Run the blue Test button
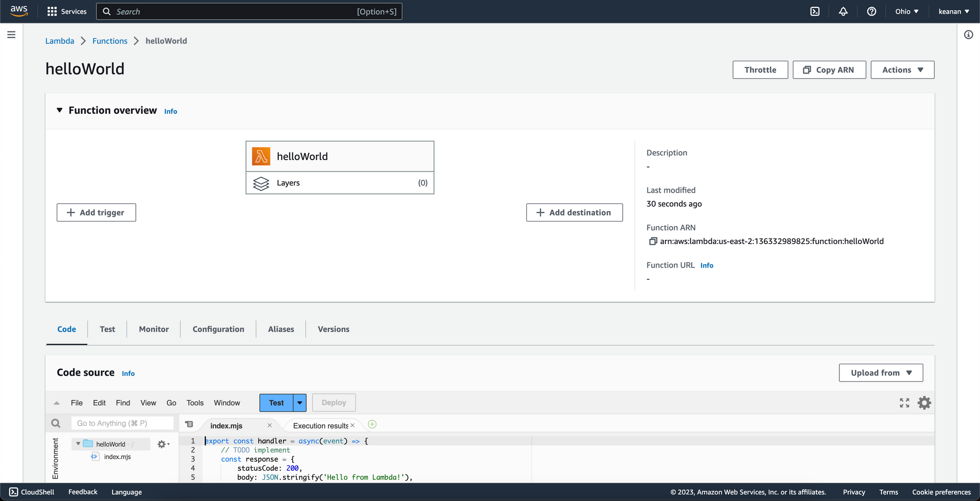Screen dimensions: 980x501 click(276, 403)
